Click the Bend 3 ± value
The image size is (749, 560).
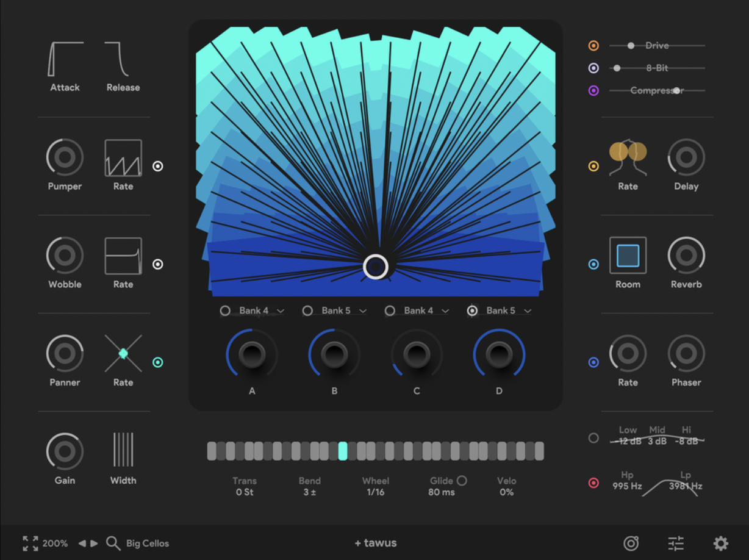tap(310, 492)
